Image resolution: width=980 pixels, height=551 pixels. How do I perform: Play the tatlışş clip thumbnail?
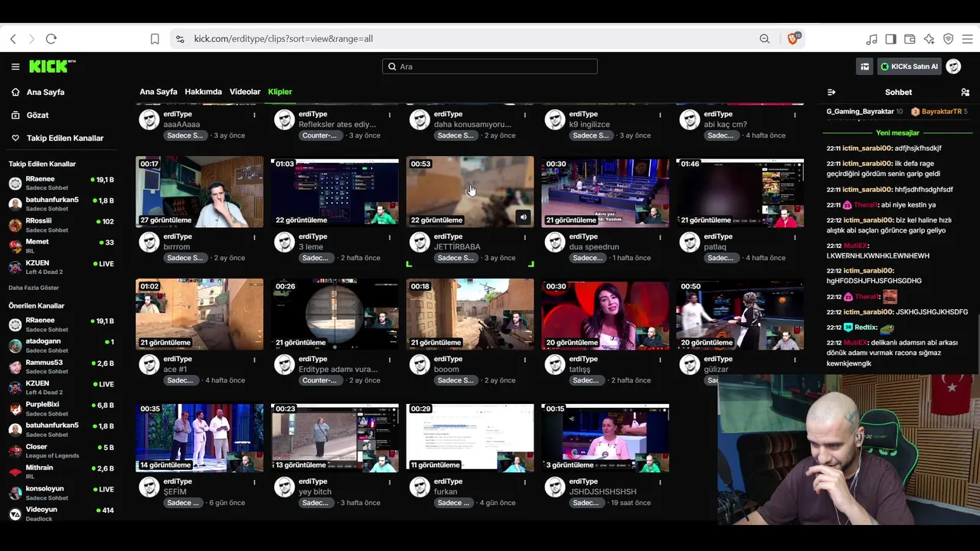605,315
